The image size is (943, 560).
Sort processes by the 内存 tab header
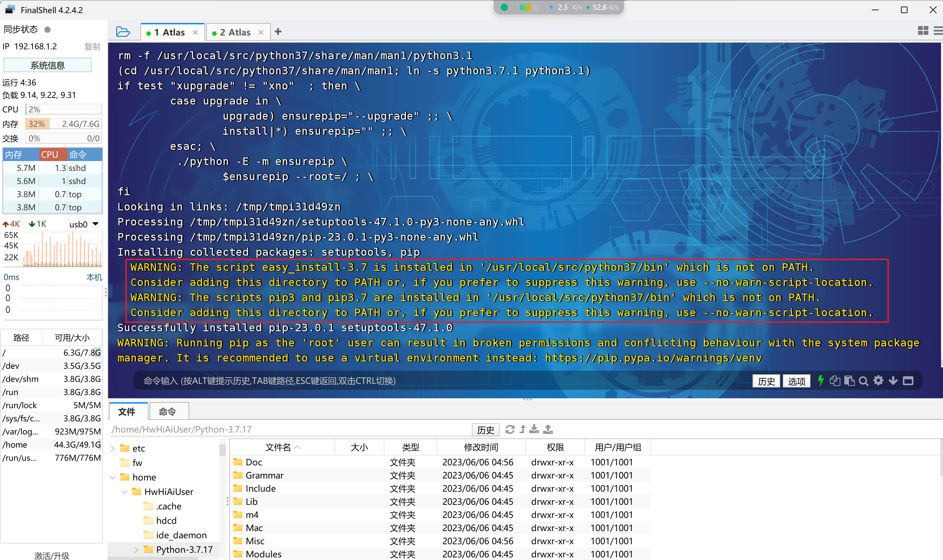point(21,155)
